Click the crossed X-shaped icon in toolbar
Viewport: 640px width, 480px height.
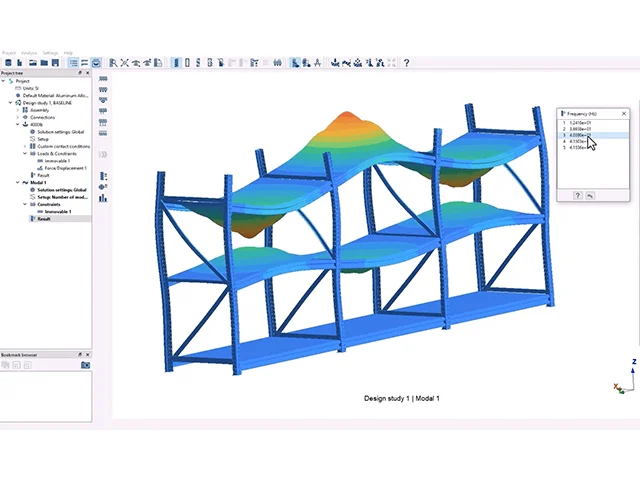tap(124, 63)
